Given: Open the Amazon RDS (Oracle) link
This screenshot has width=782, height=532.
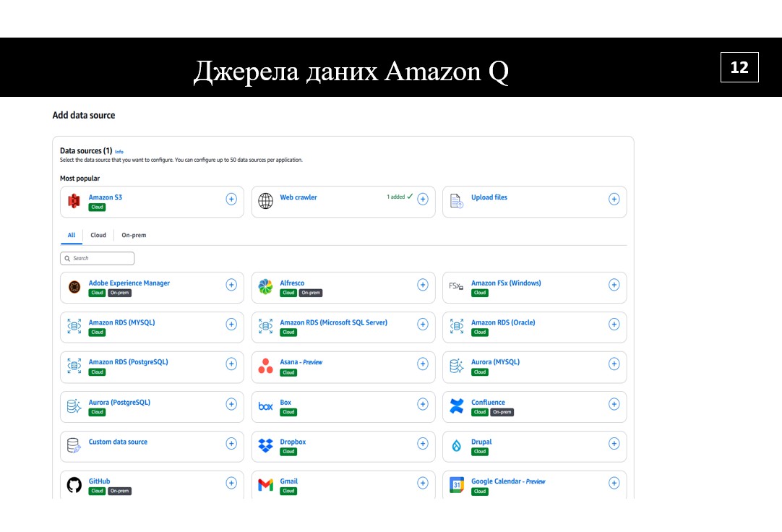Looking at the screenshot, I should click(503, 322).
